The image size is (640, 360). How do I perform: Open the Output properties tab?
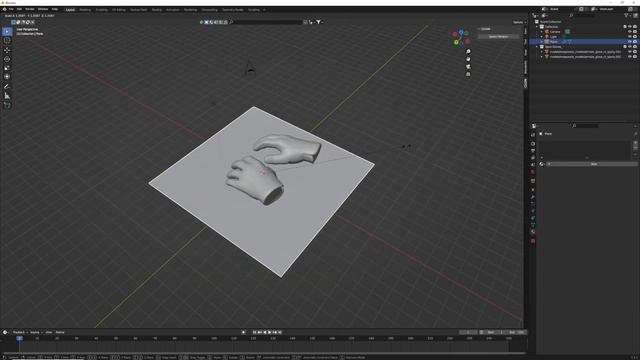point(533,151)
